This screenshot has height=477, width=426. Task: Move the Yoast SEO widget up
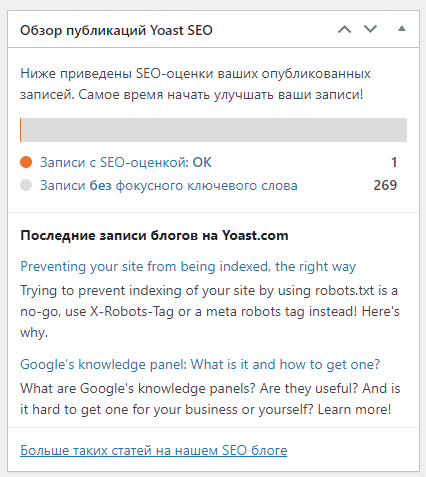click(344, 30)
